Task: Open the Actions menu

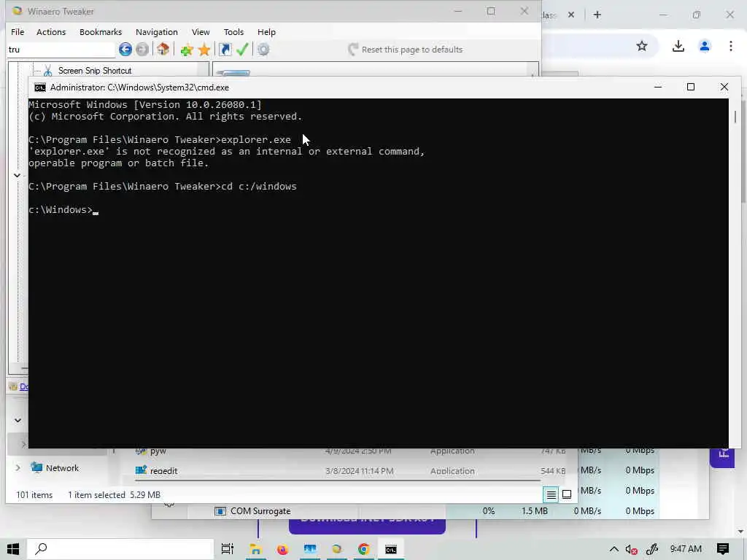Action: coord(51,32)
